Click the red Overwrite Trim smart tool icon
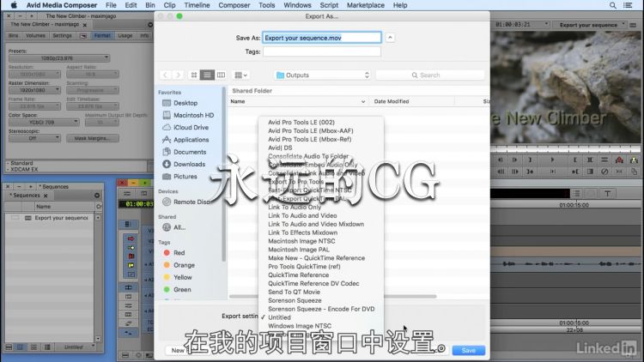 [x=131, y=256]
